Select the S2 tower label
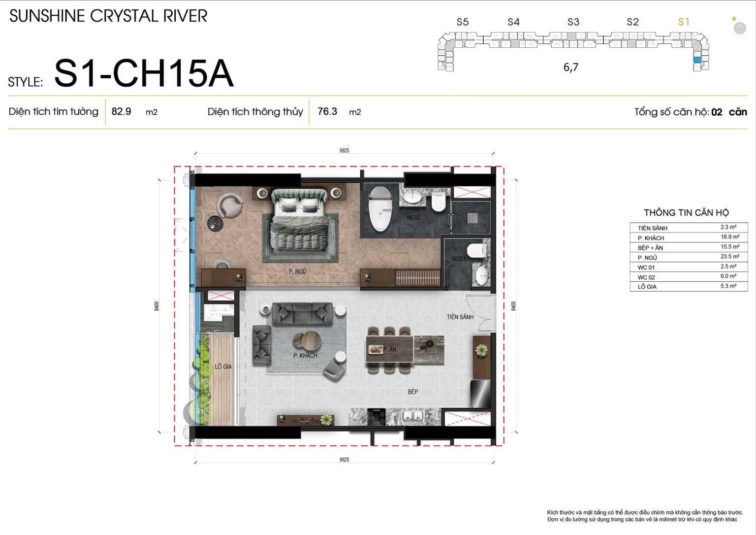The height and width of the screenshot is (535, 756). click(633, 22)
